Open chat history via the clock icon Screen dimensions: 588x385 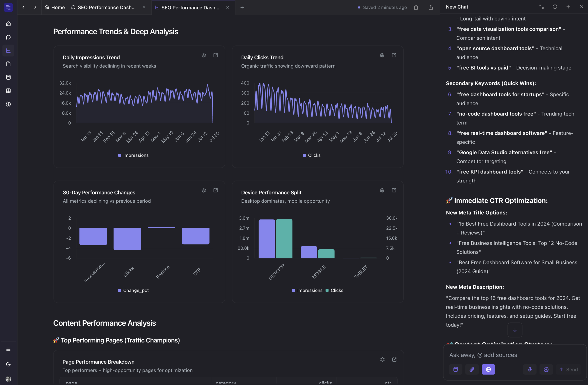555,7
